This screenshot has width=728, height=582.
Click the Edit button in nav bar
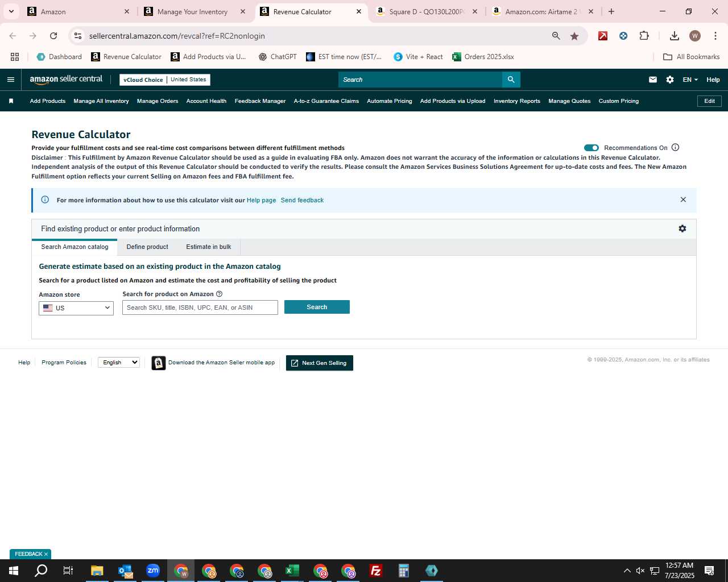tap(710, 101)
